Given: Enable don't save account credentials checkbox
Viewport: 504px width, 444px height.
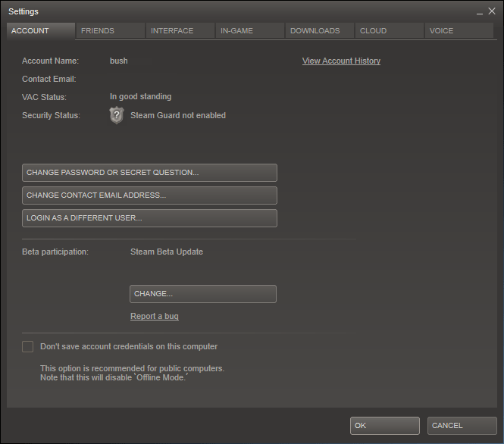Looking at the screenshot, I should (28, 346).
